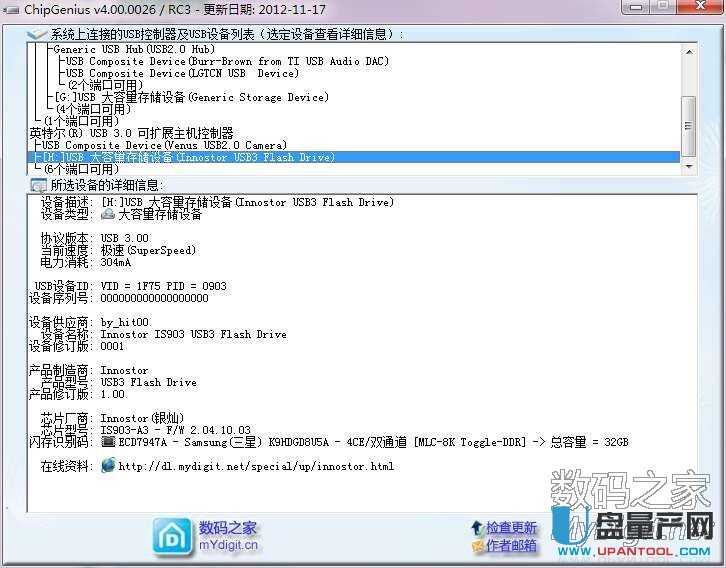Click the author email envelope icon
Image resolution: width=726 pixels, height=568 pixels.
476,545
